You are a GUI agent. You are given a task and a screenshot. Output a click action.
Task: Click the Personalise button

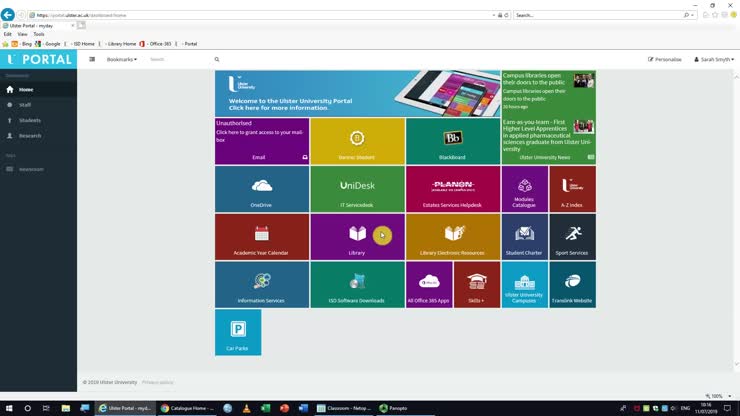pos(664,59)
